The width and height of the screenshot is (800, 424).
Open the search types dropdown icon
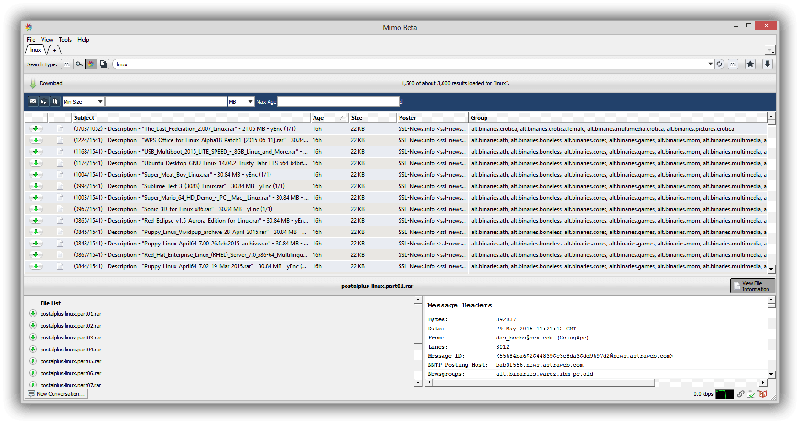67,64
